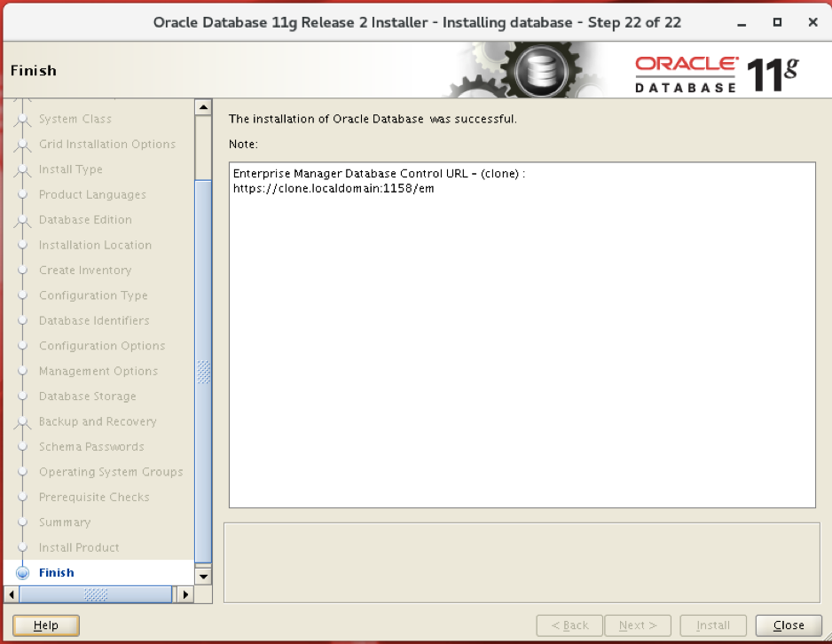Click the scrollbar up arrow in the sidebar
The width and height of the screenshot is (832, 644).
(204, 106)
